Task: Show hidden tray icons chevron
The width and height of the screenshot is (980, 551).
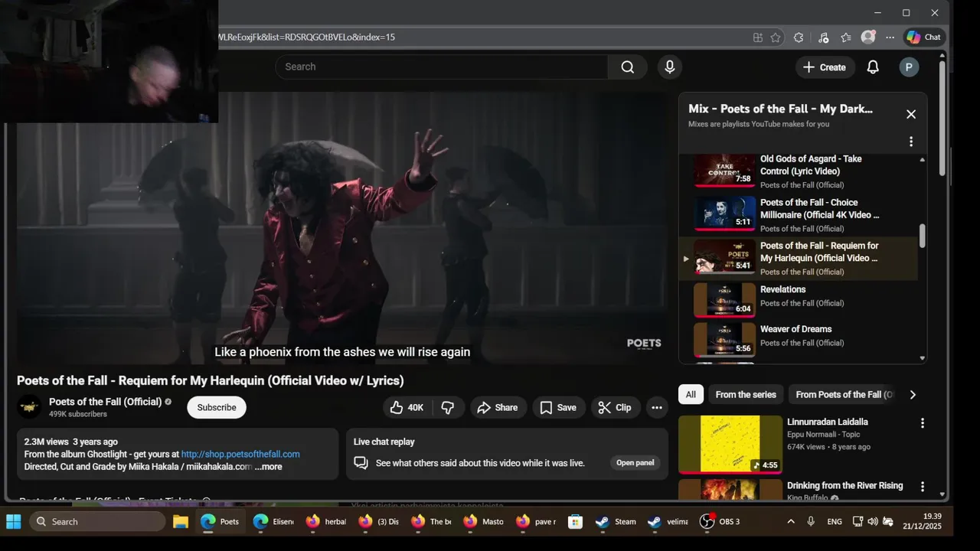Action: tap(791, 522)
